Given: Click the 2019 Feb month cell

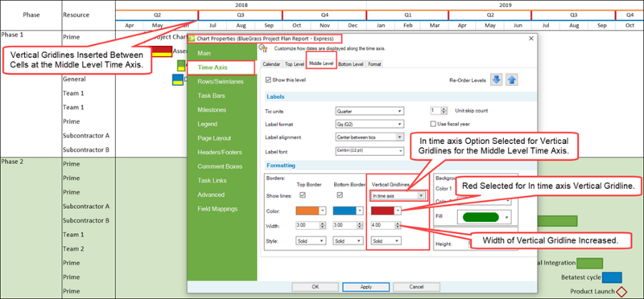Looking at the screenshot, I should coord(407,26).
